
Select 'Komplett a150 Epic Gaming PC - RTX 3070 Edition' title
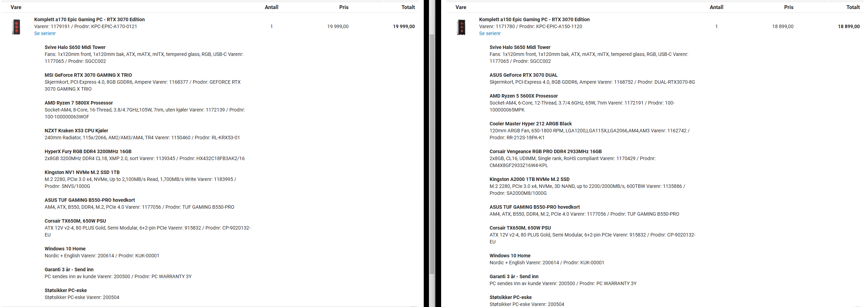[x=534, y=19]
